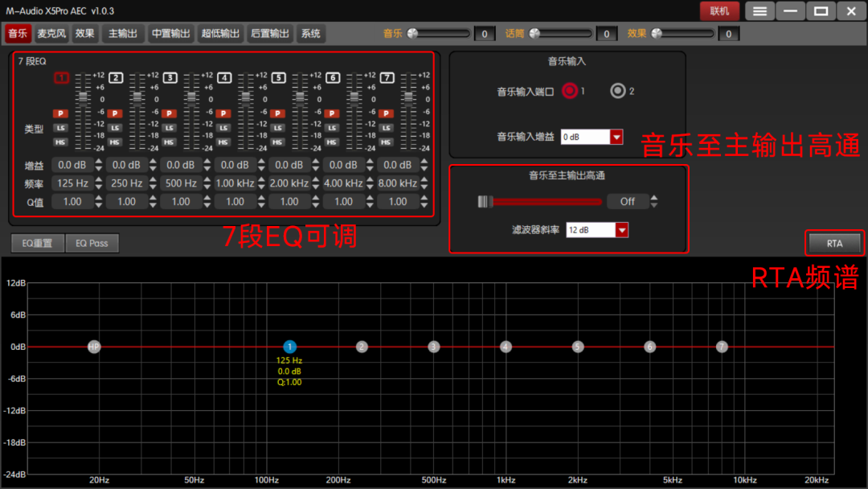The image size is (868, 489).
Task: Click 音乐 volume slider at top
Action: coord(439,34)
